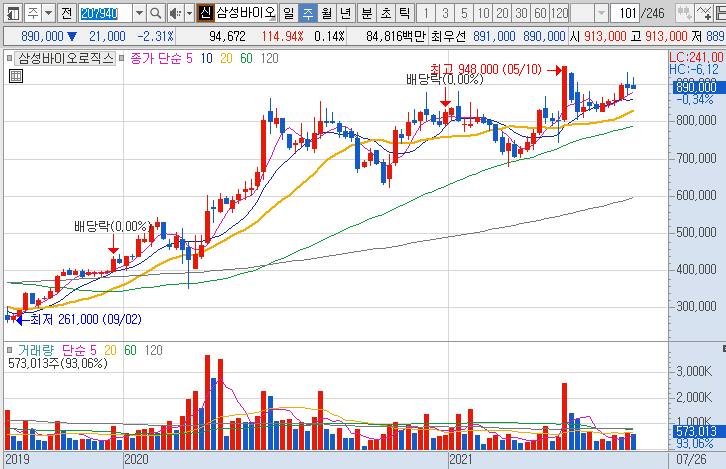Click volume 단순 5 average legend
726x469 pixels.
[x=79, y=350]
